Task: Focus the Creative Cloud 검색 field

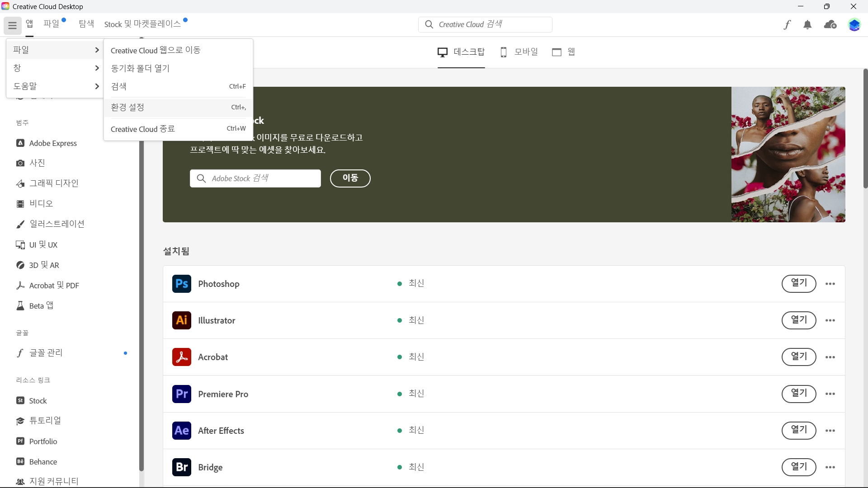Action: pyautogui.click(x=485, y=24)
